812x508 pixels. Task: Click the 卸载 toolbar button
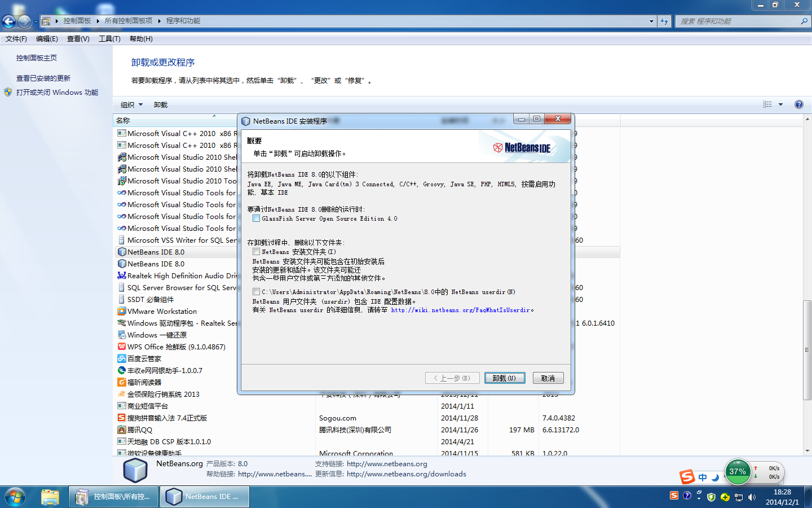(161, 105)
